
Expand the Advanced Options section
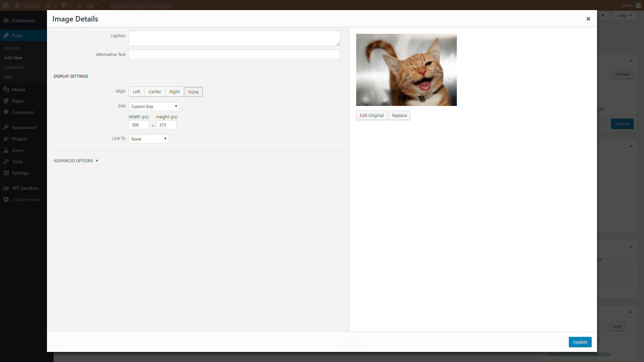pos(76,160)
